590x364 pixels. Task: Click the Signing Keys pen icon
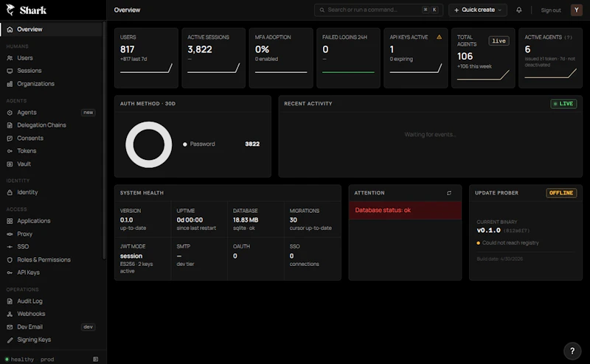click(10, 340)
